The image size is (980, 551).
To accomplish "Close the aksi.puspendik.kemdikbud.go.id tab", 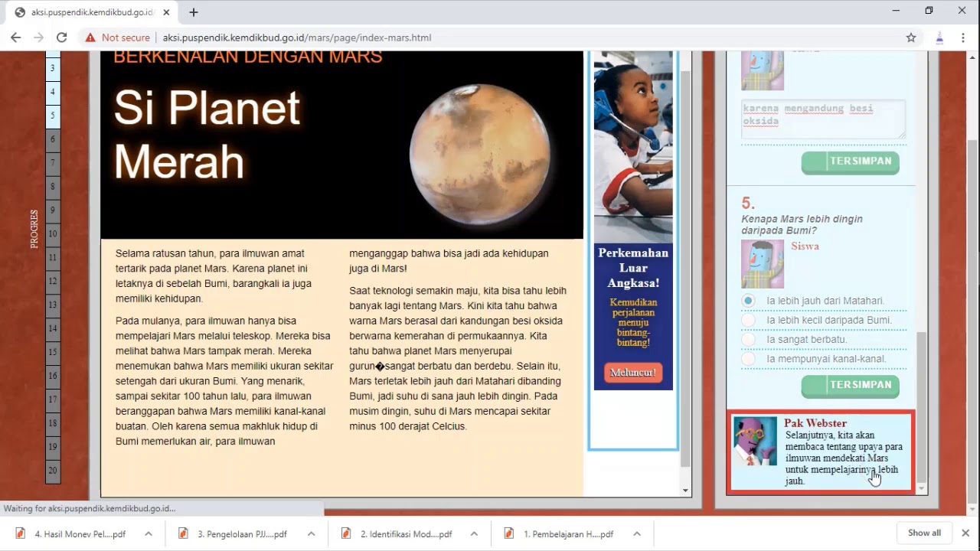I will (166, 12).
